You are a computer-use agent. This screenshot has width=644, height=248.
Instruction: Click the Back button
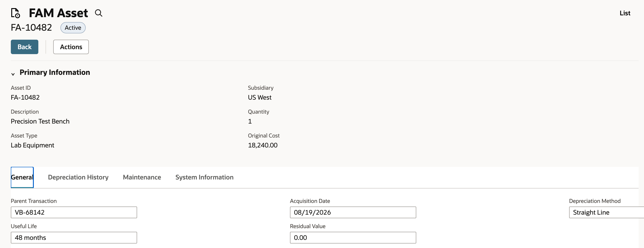point(25,47)
